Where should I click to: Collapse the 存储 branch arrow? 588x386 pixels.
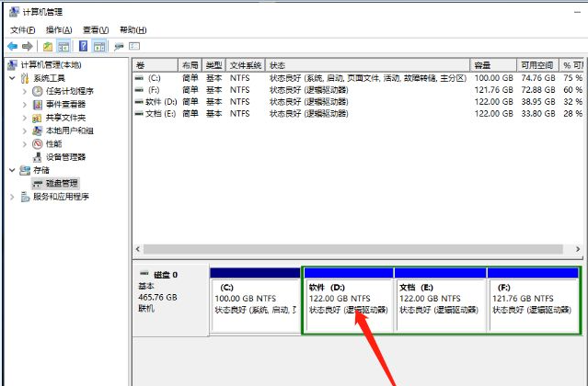(x=12, y=170)
